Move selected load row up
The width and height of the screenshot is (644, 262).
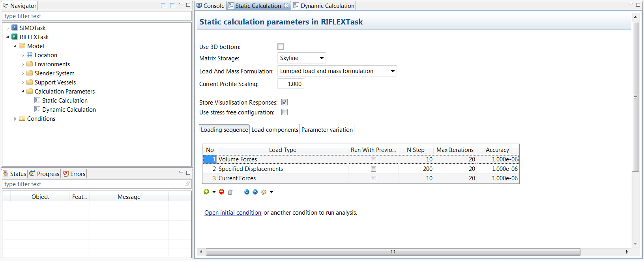(255, 192)
